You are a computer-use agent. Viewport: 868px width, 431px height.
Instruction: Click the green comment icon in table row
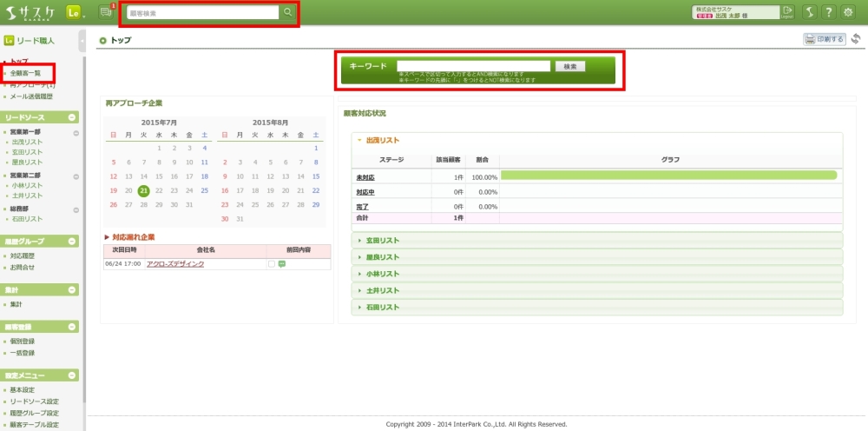282,263
